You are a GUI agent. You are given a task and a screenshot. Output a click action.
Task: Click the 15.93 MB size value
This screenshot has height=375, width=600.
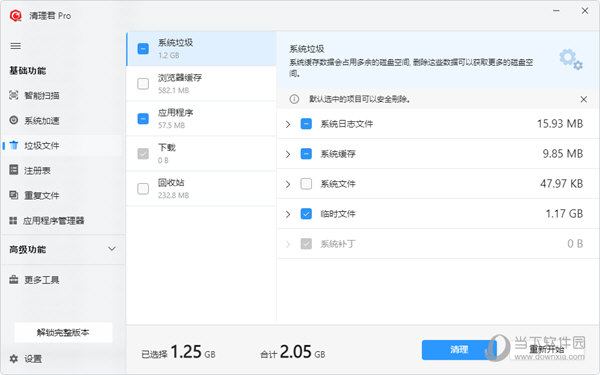click(560, 124)
